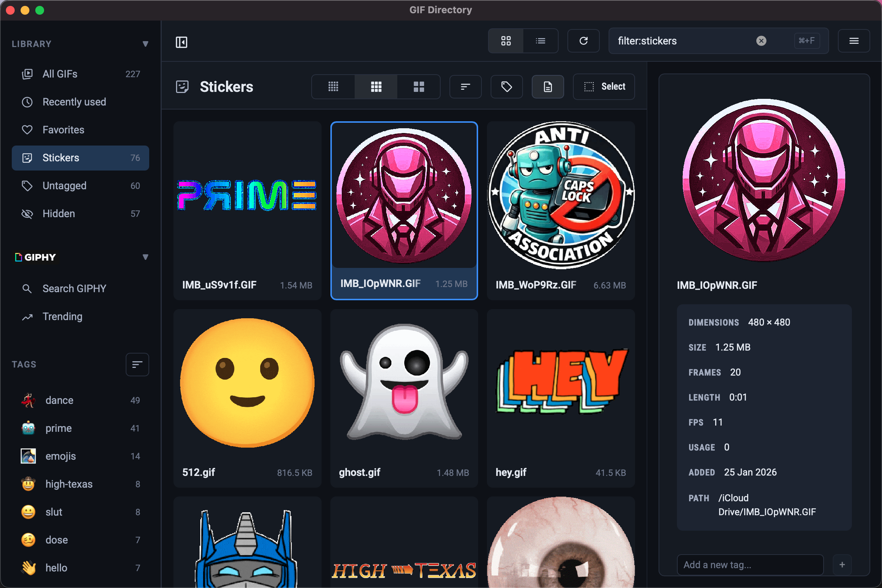Click the Recently used clock icon
Viewport: 882px width, 588px height.
pos(27,102)
